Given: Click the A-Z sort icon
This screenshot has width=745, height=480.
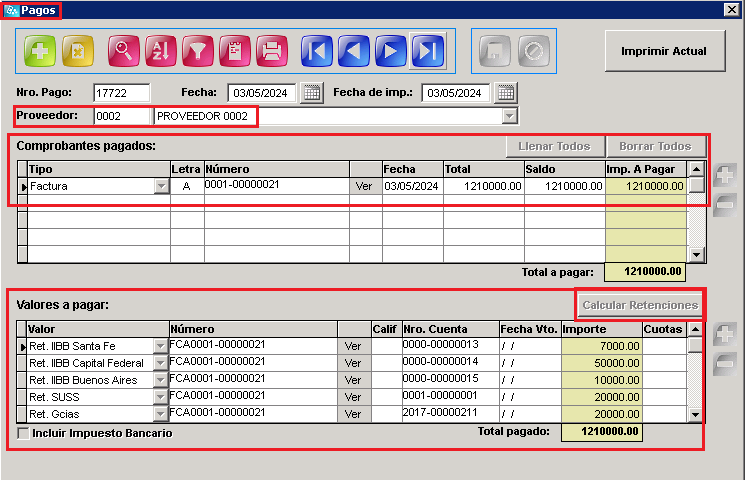Looking at the screenshot, I should pos(161,51).
